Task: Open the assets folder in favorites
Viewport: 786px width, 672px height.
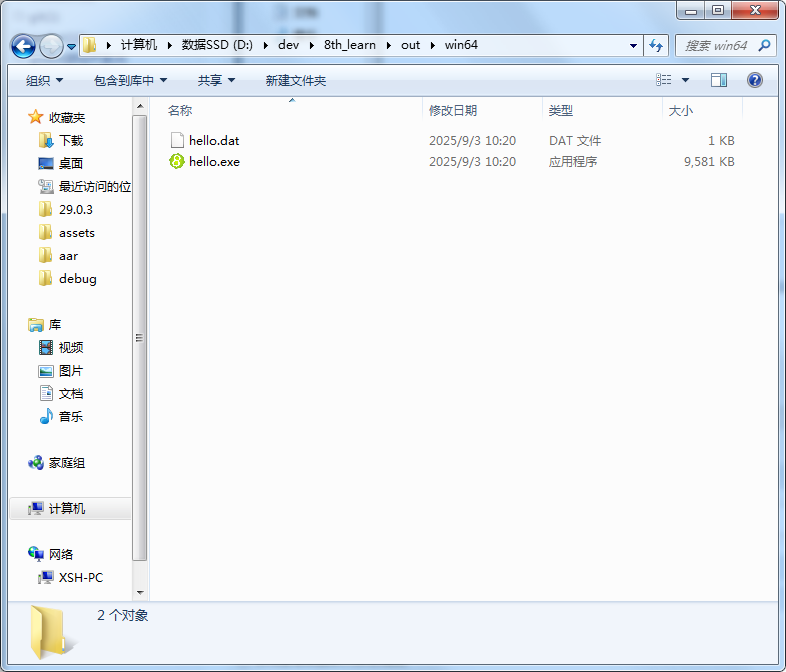Action: (77, 233)
